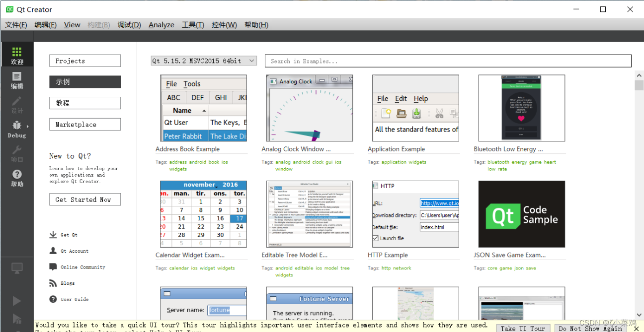The width and height of the screenshot is (644, 332).
Task: Click the kit selector monitor icon
Action: pos(17,268)
